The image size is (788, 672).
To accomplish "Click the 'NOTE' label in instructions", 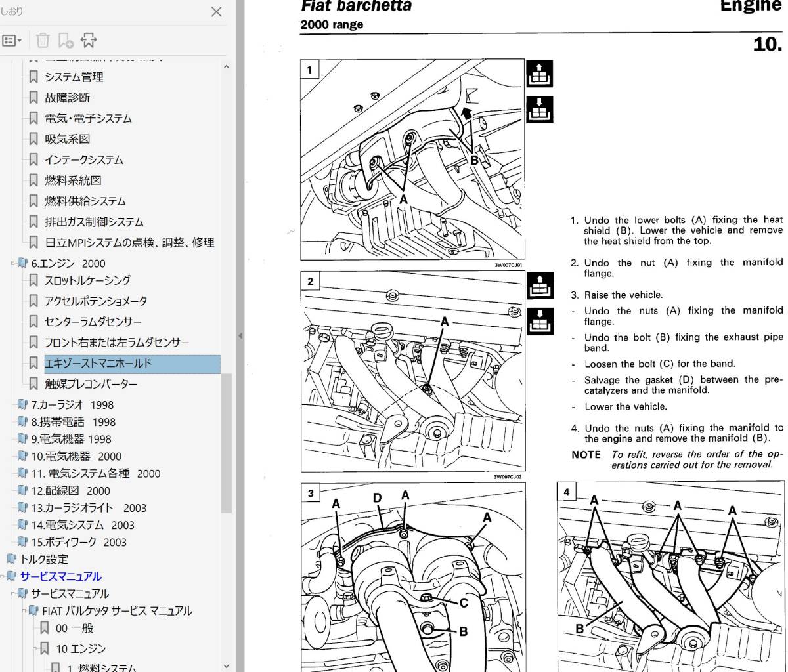I will tap(586, 454).
